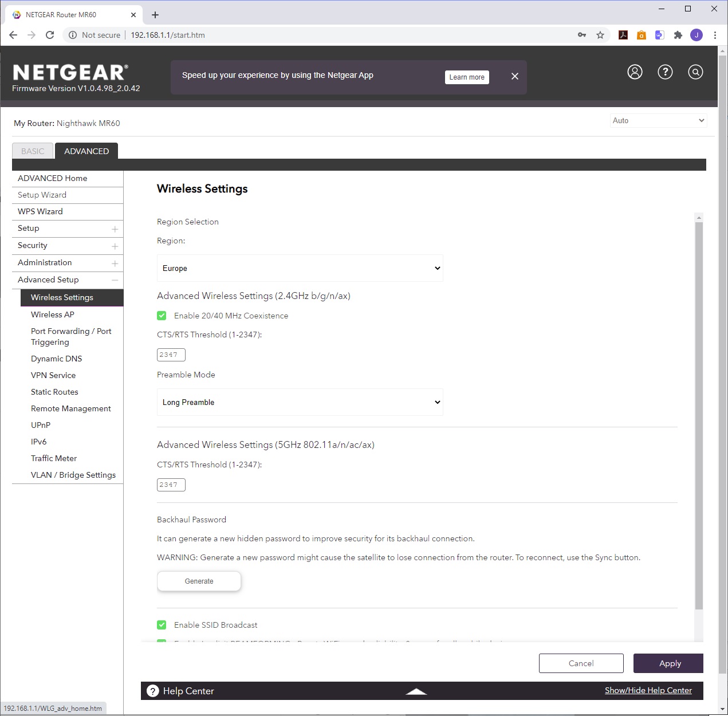728x716 pixels.
Task: Switch to the BASIC tab
Action: [33, 151]
